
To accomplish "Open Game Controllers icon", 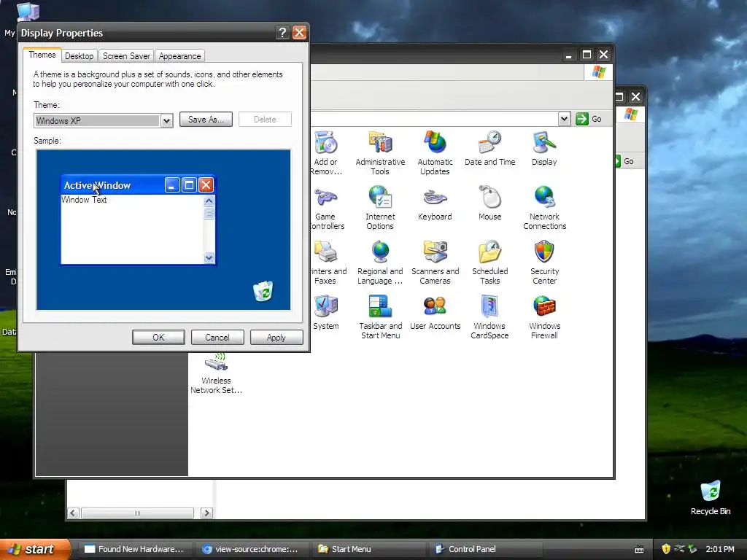I will tap(326, 208).
